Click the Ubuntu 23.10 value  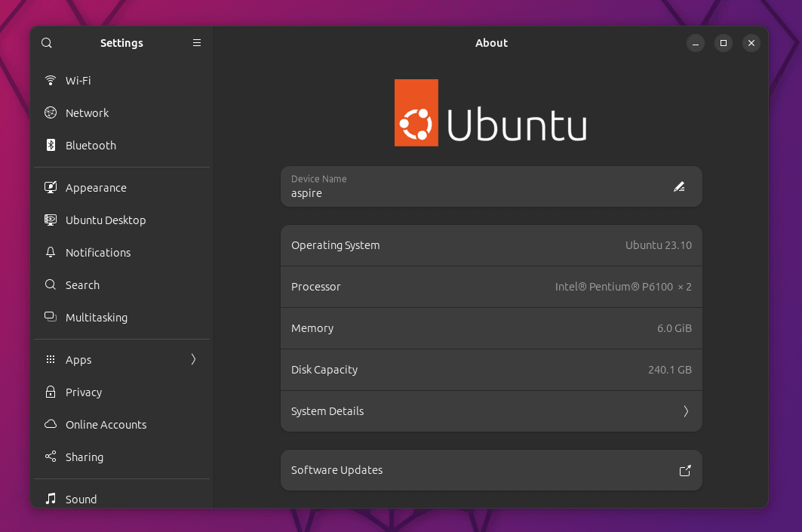[659, 245]
